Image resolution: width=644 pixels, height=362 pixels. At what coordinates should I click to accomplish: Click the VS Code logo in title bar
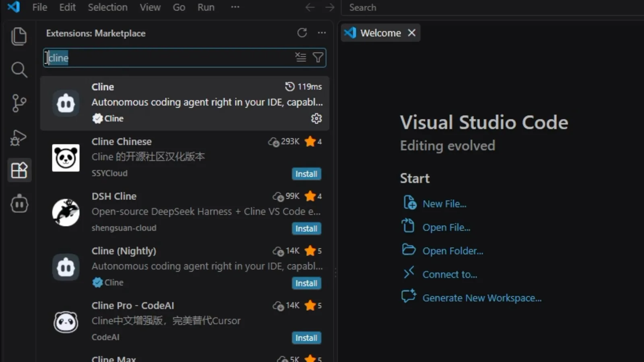point(14,7)
